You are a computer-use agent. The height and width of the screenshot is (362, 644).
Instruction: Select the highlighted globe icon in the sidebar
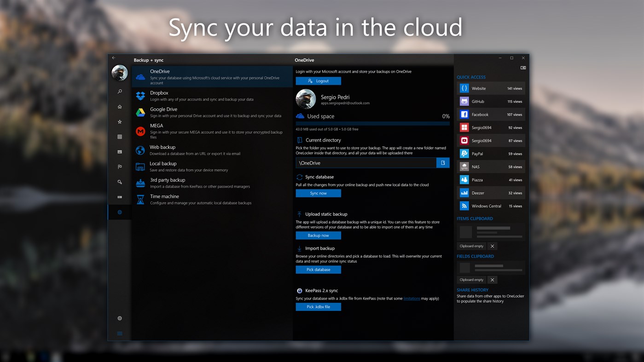[x=120, y=212]
